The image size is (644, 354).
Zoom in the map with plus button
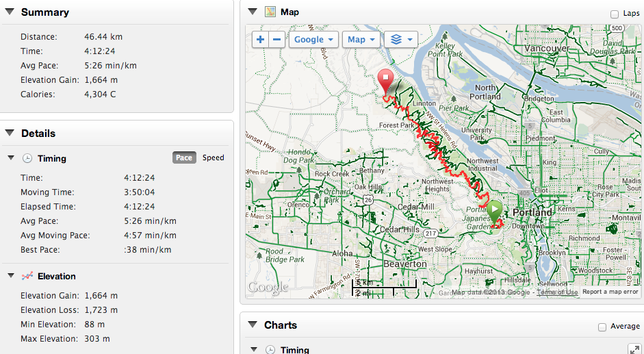(x=260, y=40)
